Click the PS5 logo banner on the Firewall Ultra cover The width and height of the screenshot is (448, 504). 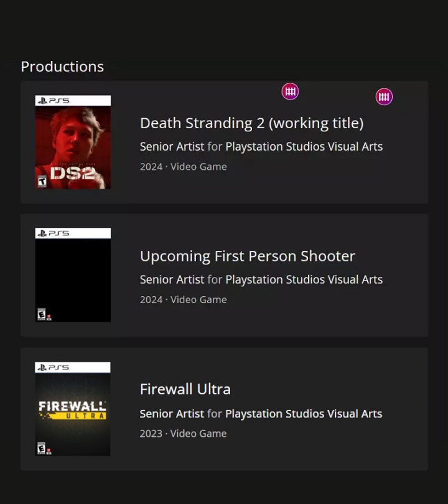pos(73,367)
